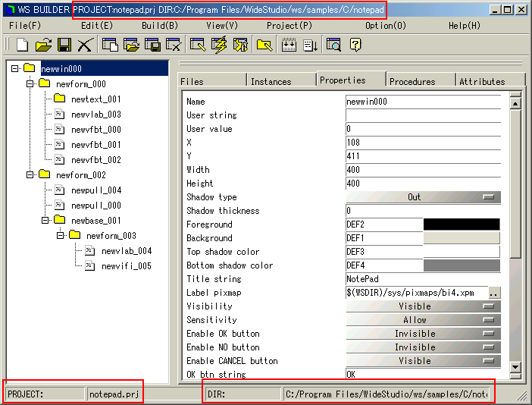Viewport: 532px width, 405px height.
Task: Click the floppy disk save icon
Action: coord(64,46)
